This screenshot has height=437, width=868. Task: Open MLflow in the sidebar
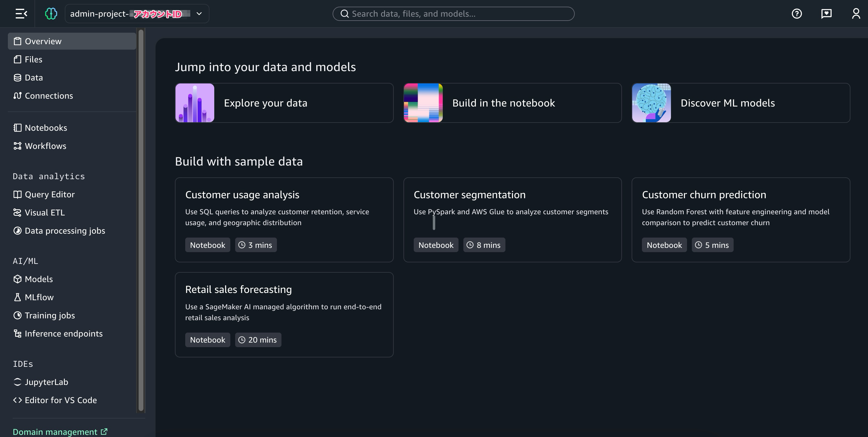click(39, 297)
